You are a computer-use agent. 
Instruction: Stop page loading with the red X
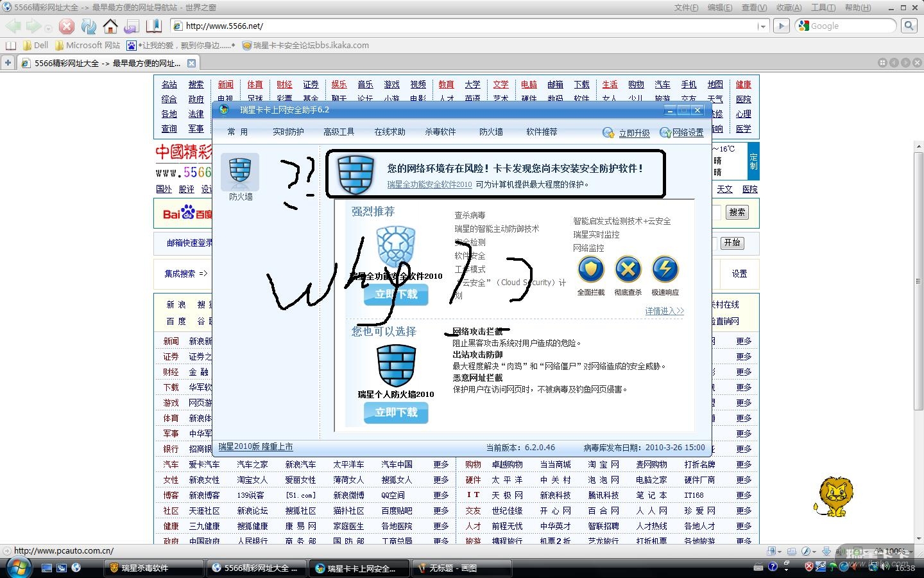[67, 26]
